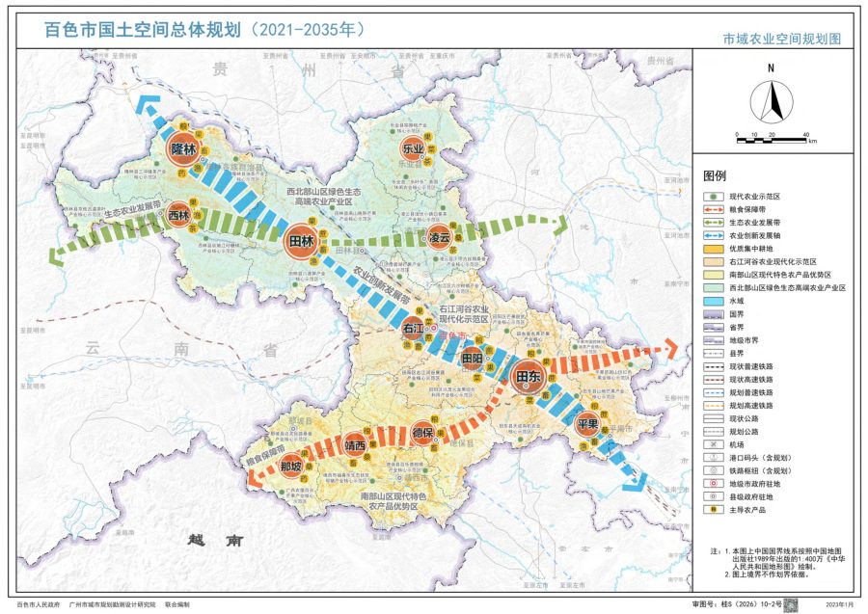This screenshot has width=868, height=614.
Task: Click the 乐业 county circle marker
Action: click(413, 148)
